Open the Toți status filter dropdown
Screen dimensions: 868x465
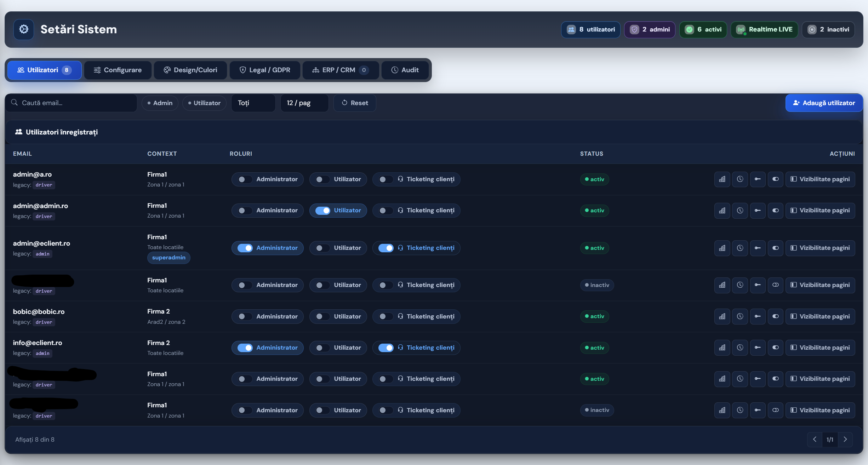pyautogui.click(x=253, y=103)
